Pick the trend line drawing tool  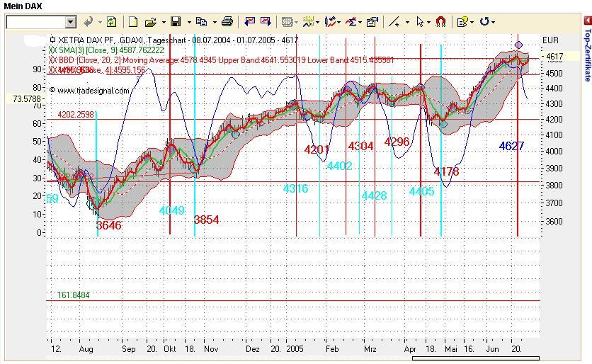click(394, 22)
